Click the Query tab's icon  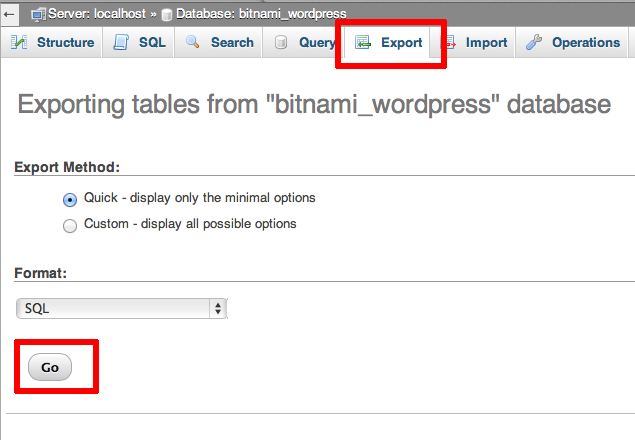tap(281, 43)
